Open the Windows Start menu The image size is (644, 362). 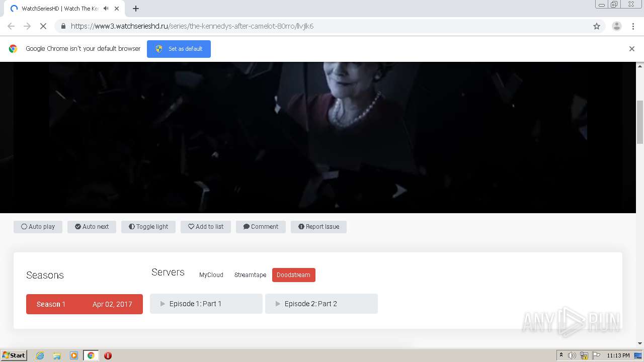click(14, 355)
